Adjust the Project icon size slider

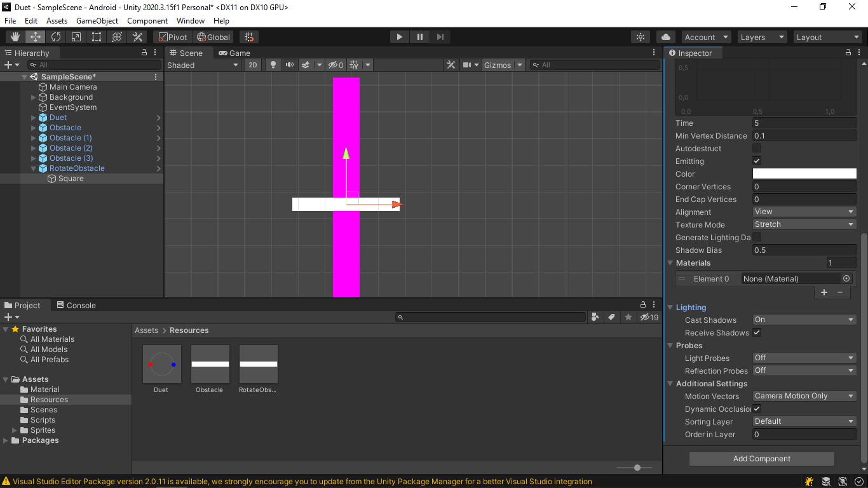[x=637, y=468]
